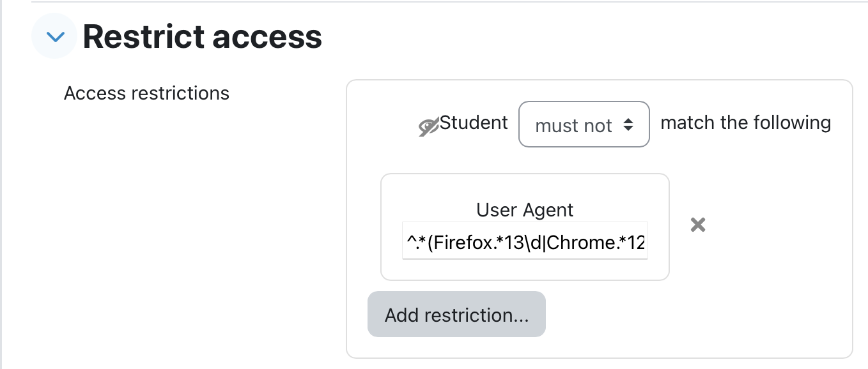Click the "must not" text in the select
Viewport: 868px width, 369px height.
[573, 126]
